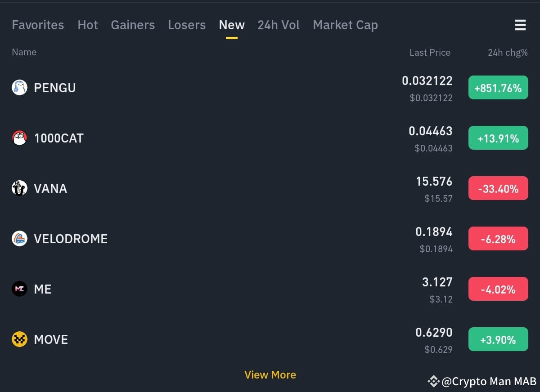Screen dimensions: 540x392
Task: Open the 24h Vol tab
Action: tap(279, 25)
